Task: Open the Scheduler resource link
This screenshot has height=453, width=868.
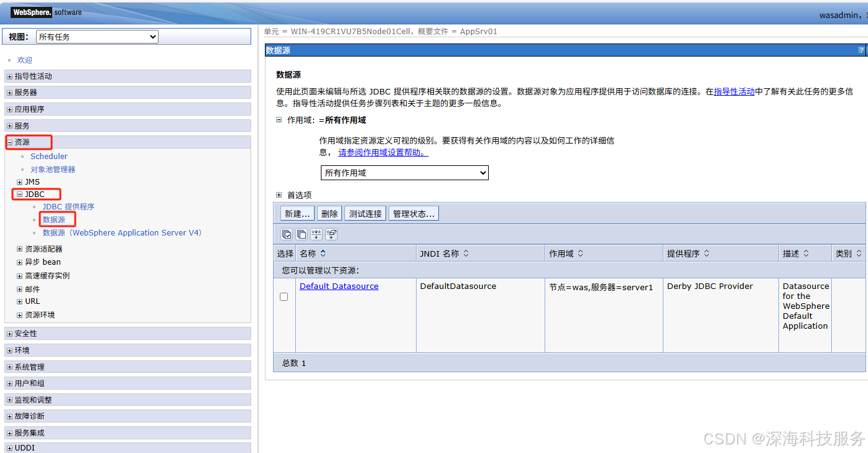Action: [49, 157]
